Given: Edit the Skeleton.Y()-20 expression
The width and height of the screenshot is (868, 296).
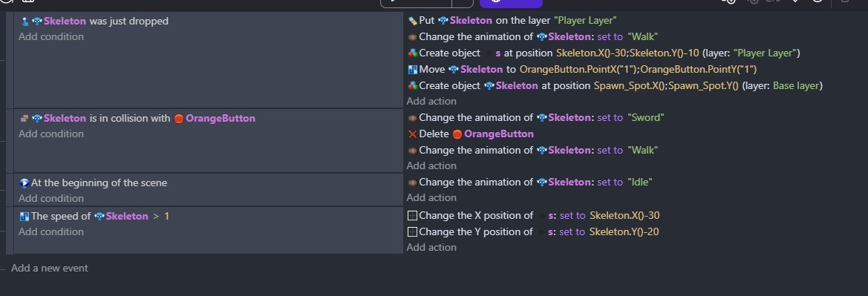Looking at the screenshot, I should (x=624, y=231).
